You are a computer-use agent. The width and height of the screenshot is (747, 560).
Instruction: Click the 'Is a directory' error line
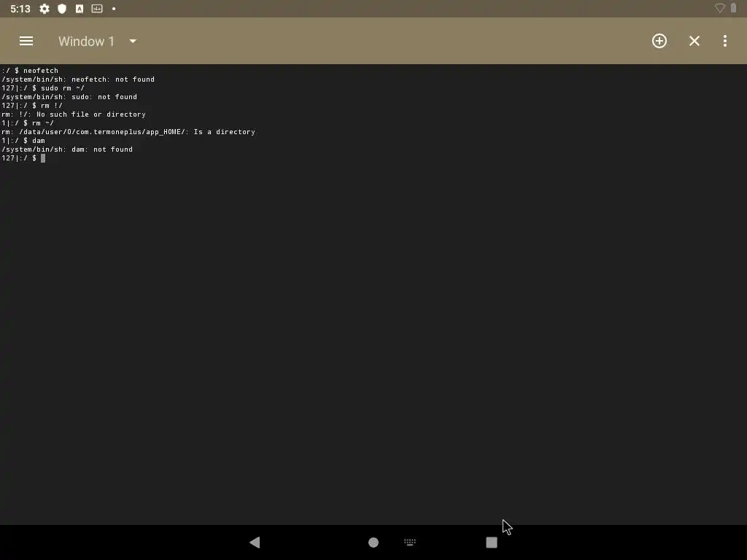click(x=128, y=132)
